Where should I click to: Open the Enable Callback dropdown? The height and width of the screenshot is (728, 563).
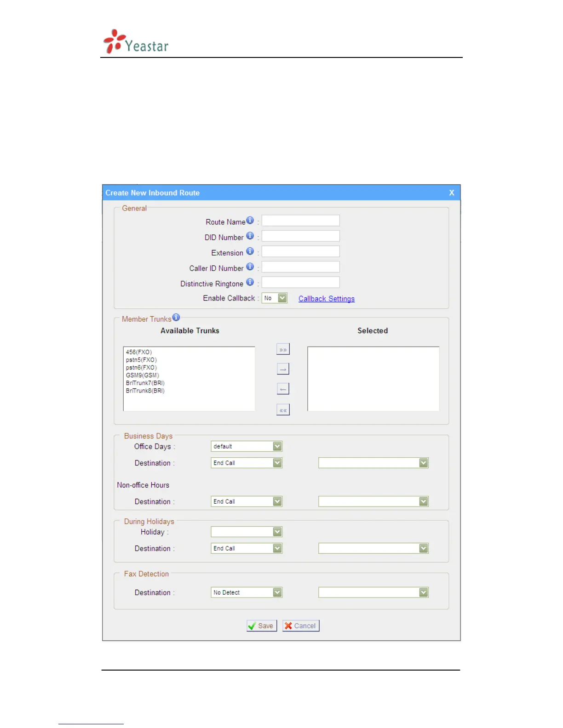click(275, 298)
